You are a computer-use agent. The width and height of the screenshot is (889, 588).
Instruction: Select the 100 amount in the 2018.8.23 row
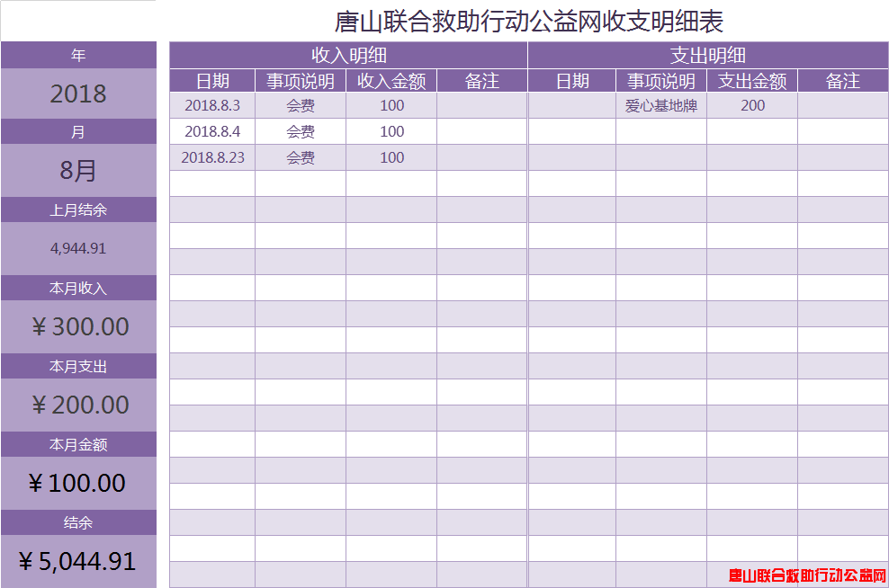(391, 157)
